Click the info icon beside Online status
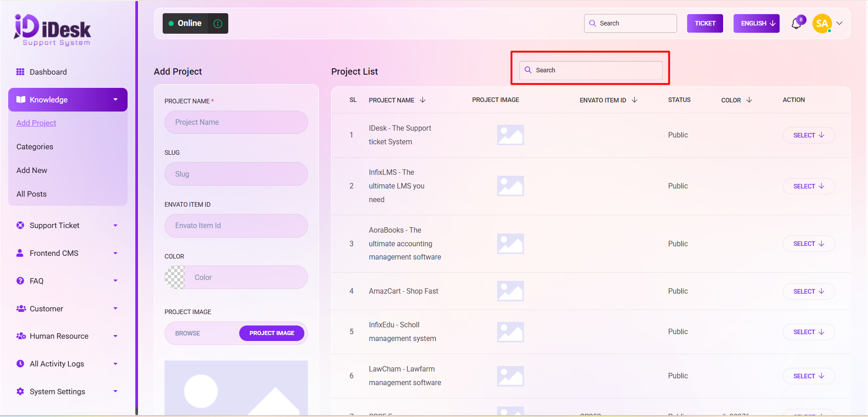The width and height of the screenshot is (868, 417). pyautogui.click(x=218, y=24)
